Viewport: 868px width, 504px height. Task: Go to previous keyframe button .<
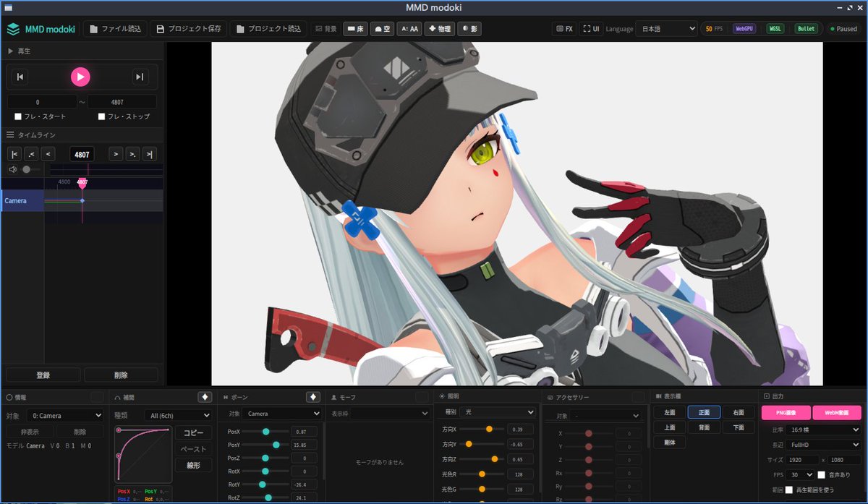tap(31, 153)
